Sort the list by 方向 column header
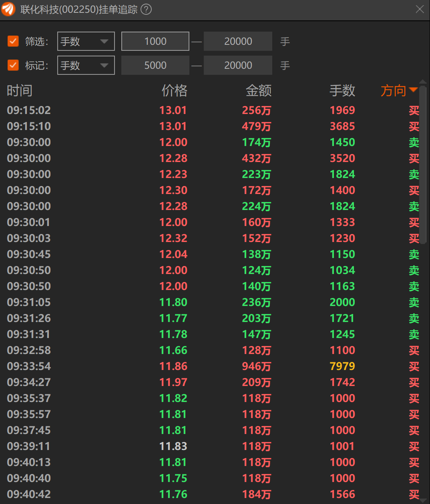The height and width of the screenshot is (504, 430). pyautogui.click(x=393, y=90)
